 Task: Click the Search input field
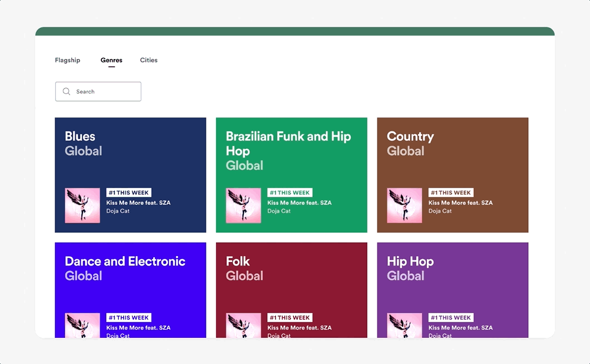point(98,91)
